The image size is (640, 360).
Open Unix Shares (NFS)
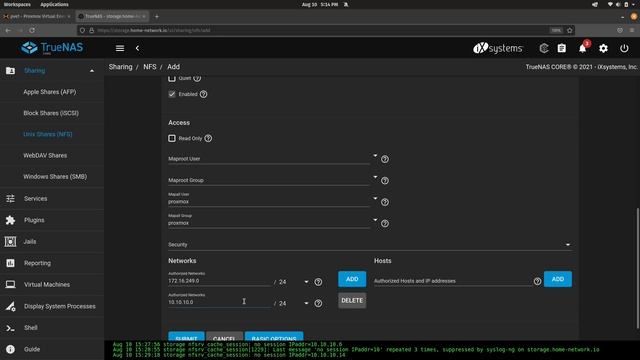point(48,134)
